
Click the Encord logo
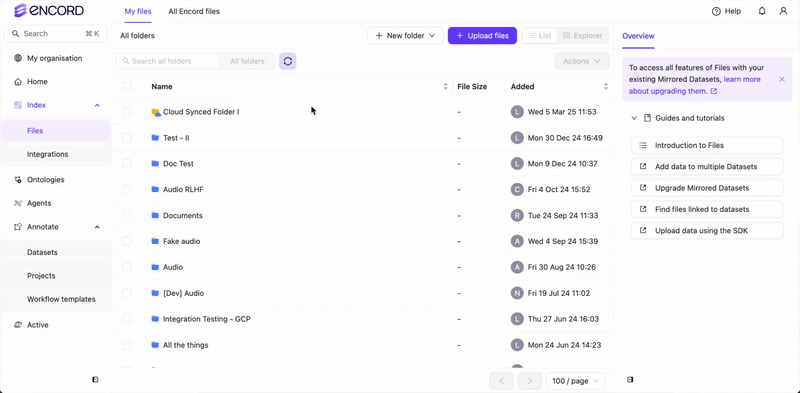tap(49, 11)
